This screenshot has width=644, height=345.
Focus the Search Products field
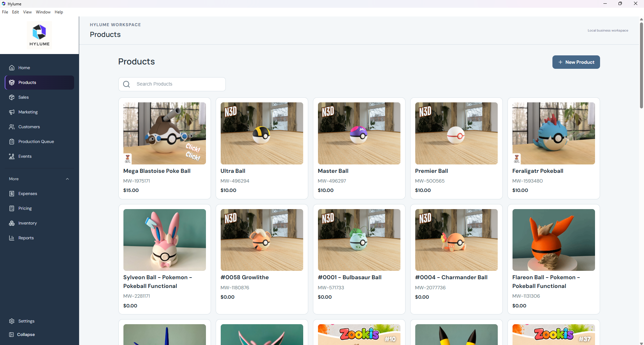point(172,84)
